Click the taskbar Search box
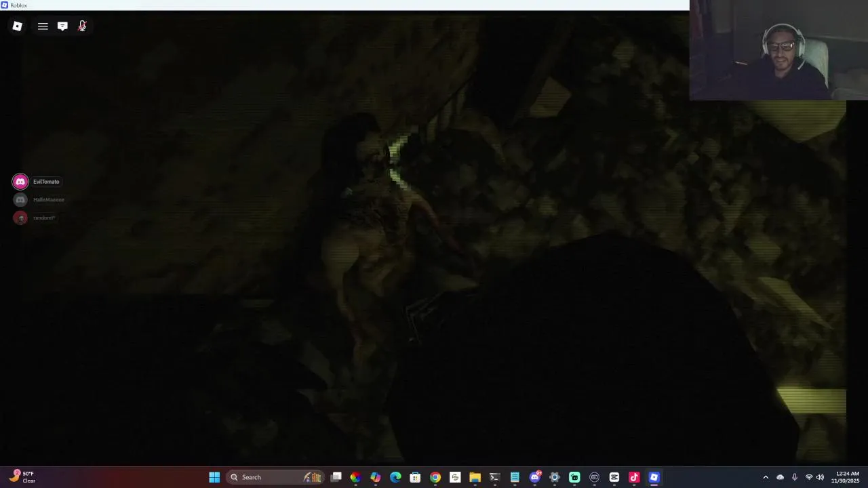This screenshot has height=488, width=868. [275, 477]
